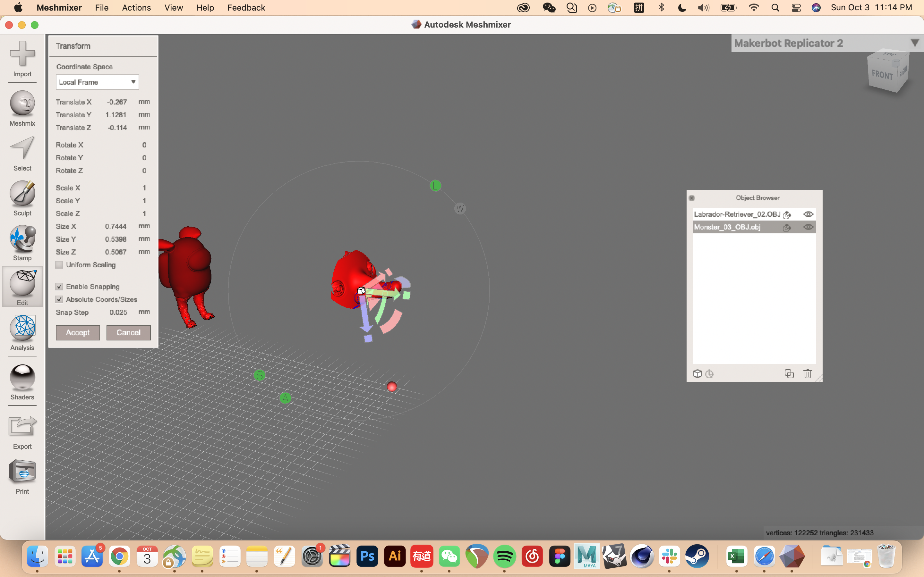Open the Import tool

tap(22, 59)
